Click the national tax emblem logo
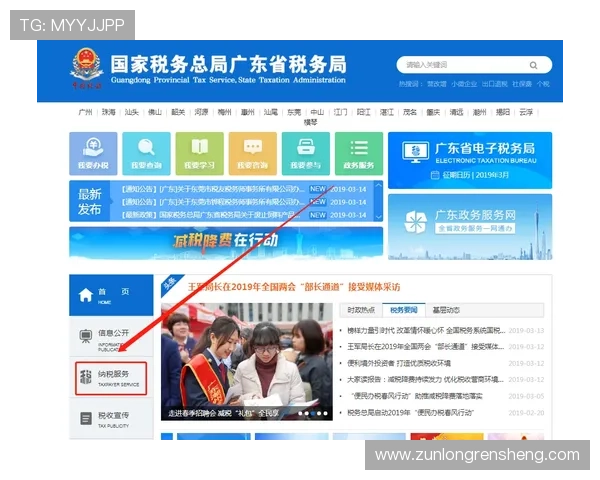The height and width of the screenshot is (480, 600). (x=87, y=68)
